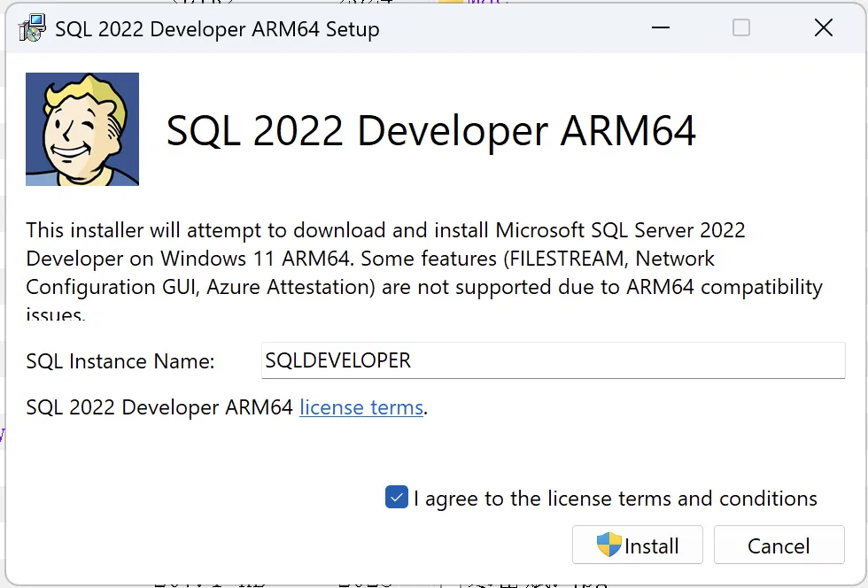Click the installer icon in the title bar

pos(31,27)
